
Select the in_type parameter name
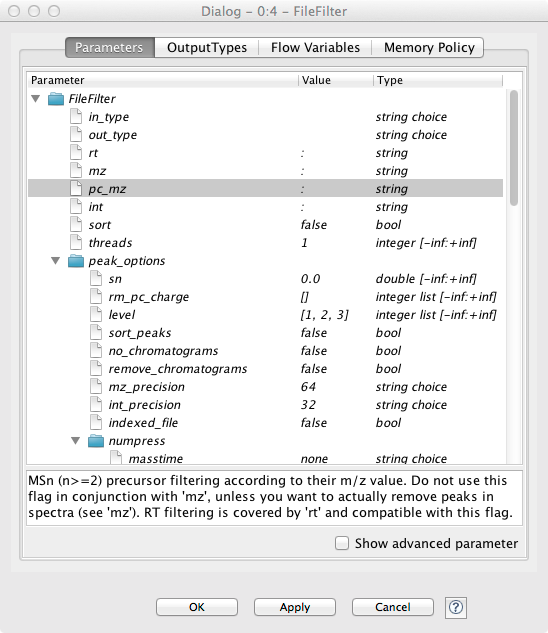[x=109, y=117]
